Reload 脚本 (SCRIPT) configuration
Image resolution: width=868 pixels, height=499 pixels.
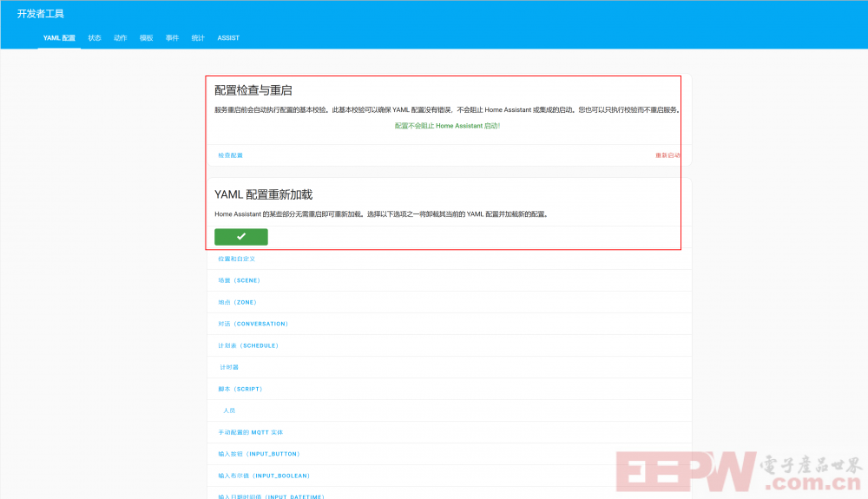click(x=240, y=389)
